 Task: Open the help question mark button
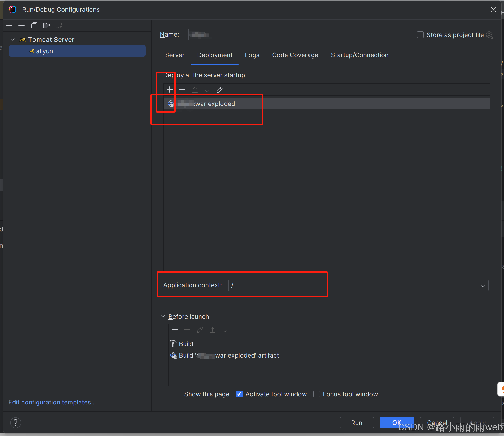tap(16, 423)
